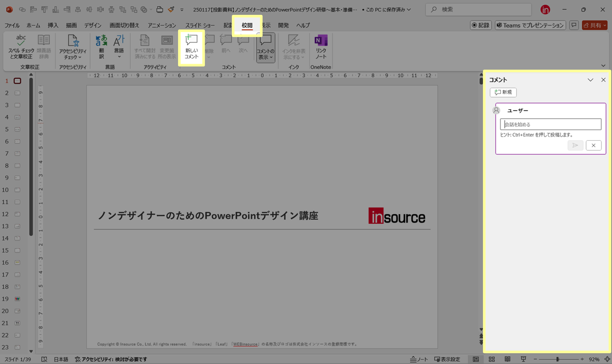The image size is (612, 364).
Task: Open the 類義語辞典 thesaurus
Action: tap(44, 47)
